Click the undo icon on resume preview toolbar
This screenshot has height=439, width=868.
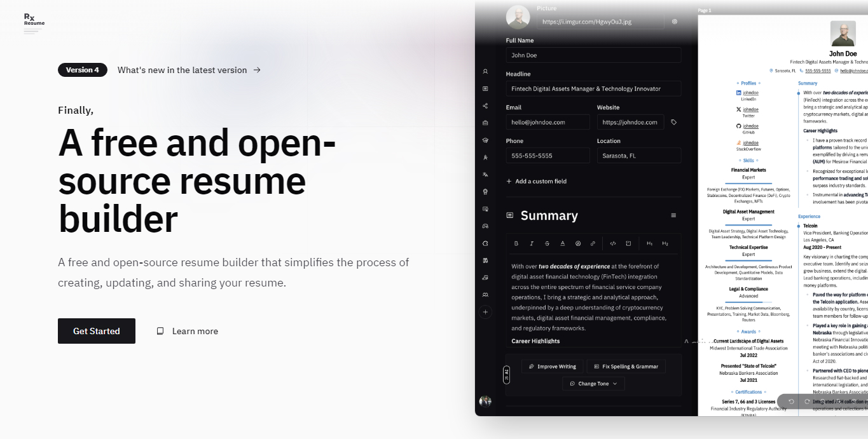tap(790, 402)
